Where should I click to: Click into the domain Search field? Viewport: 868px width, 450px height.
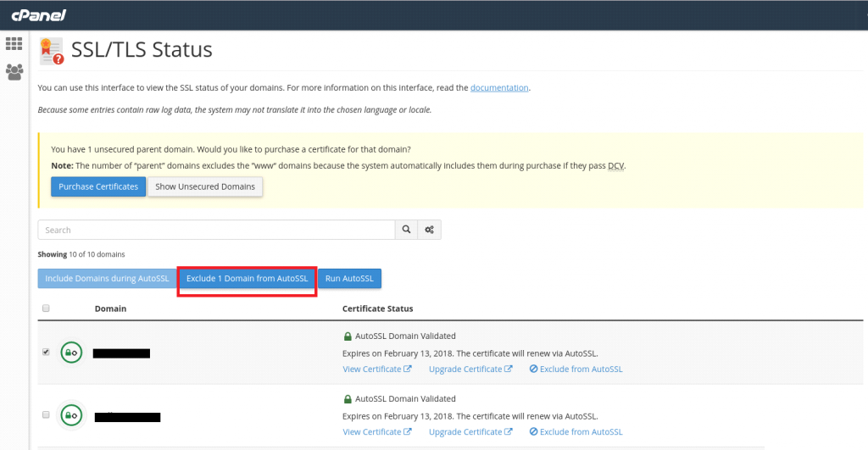point(216,230)
